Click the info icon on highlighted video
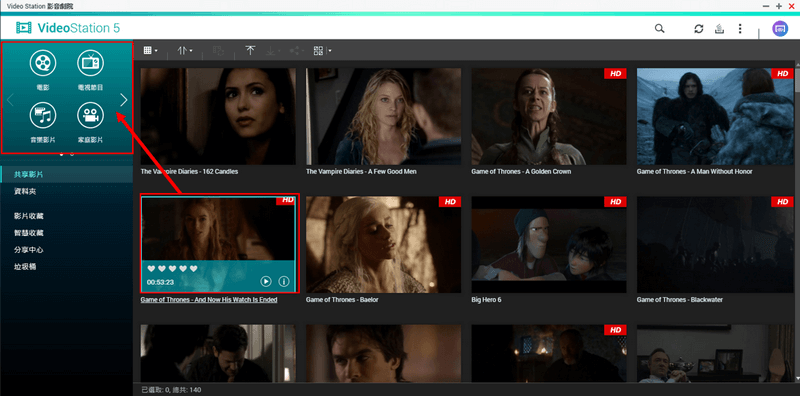Screen dimensions: 800x396 [284, 281]
